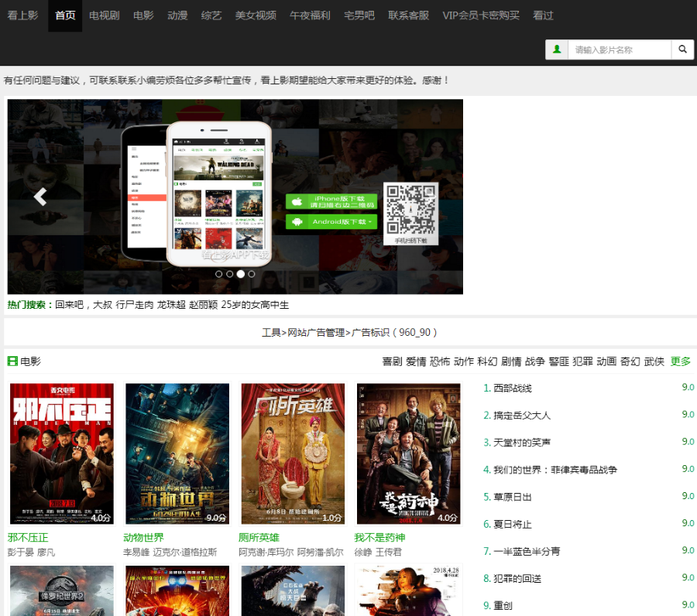The width and height of the screenshot is (697, 616).
Task: Open the VIP会员卡密购买 menu item
Action: point(481,15)
